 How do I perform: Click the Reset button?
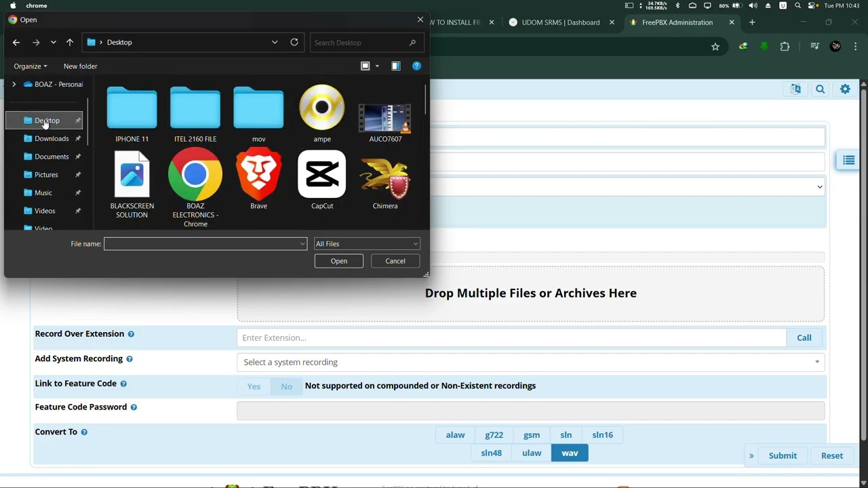point(832,456)
